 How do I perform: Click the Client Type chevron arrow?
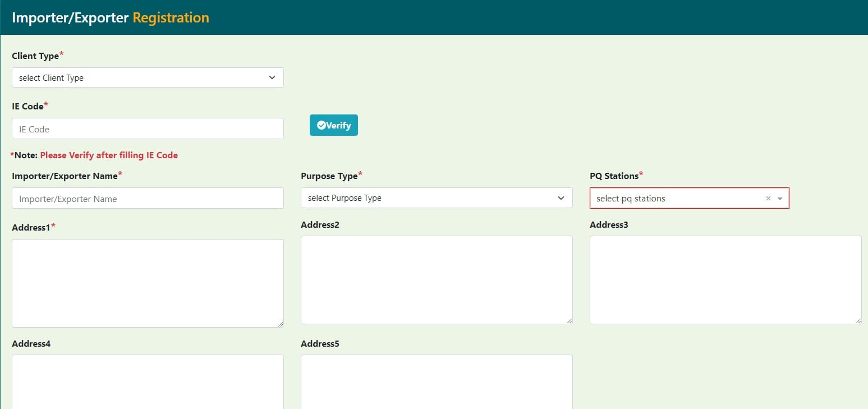pos(272,77)
